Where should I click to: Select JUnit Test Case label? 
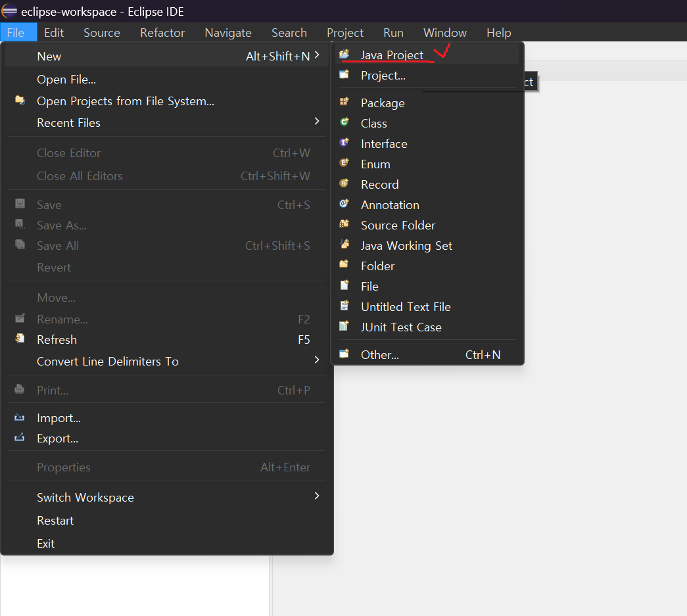[401, 327]
